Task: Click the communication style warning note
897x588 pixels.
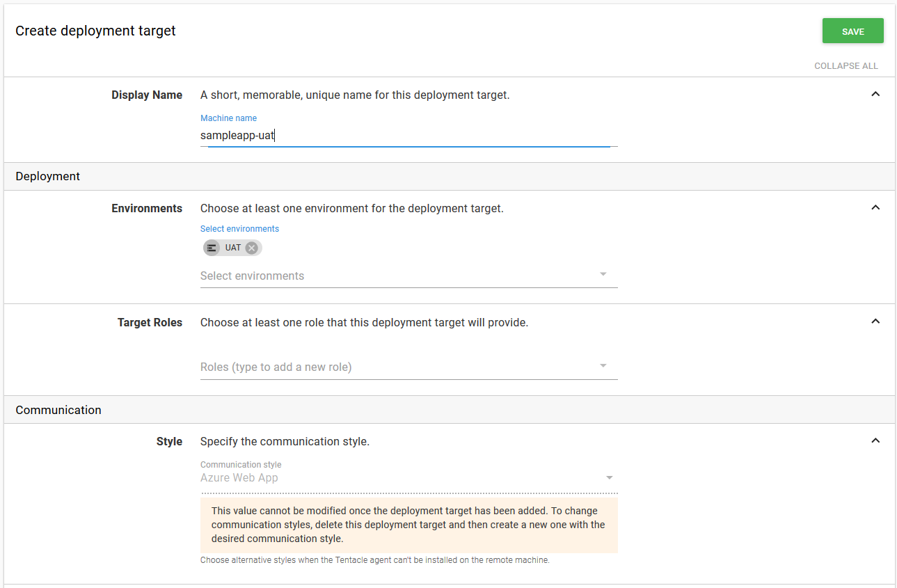Action: click(x=409, y=525)
